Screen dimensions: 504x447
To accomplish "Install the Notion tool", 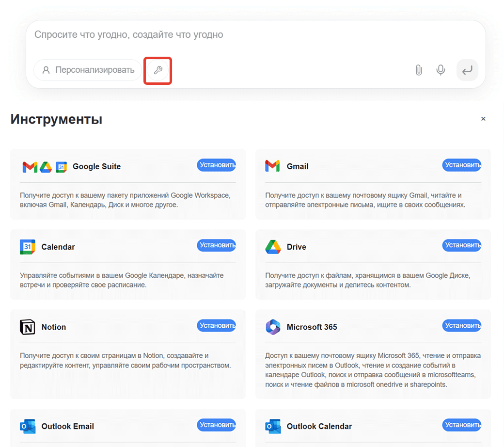I will coord(216,325).
